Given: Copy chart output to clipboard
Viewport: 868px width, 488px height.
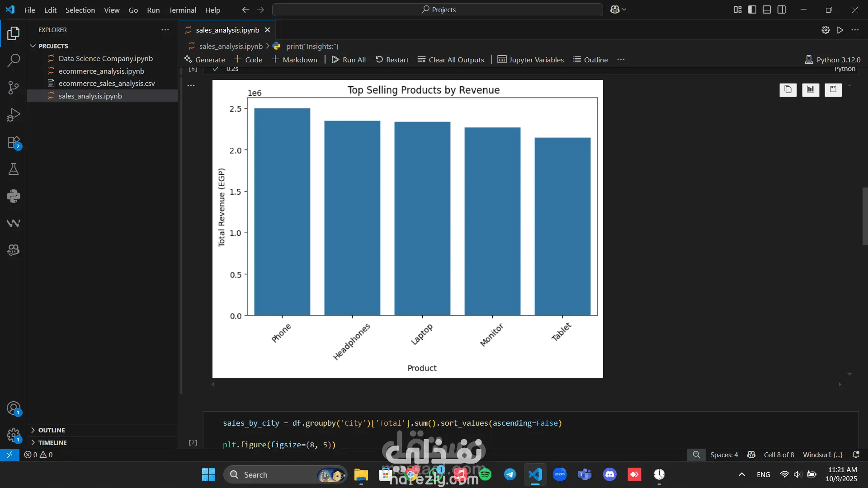Looking at the screenshot, I should tap(788, 89).
